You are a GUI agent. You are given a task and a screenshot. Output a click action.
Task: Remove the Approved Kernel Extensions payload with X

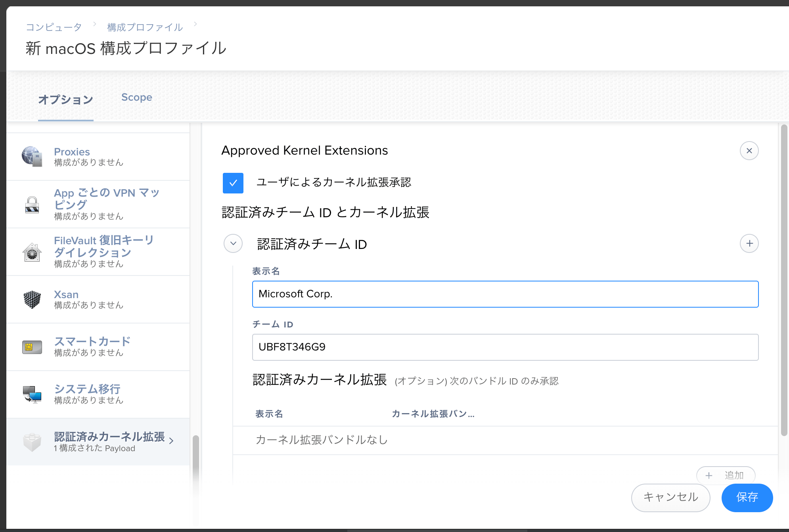coord(749,151)
